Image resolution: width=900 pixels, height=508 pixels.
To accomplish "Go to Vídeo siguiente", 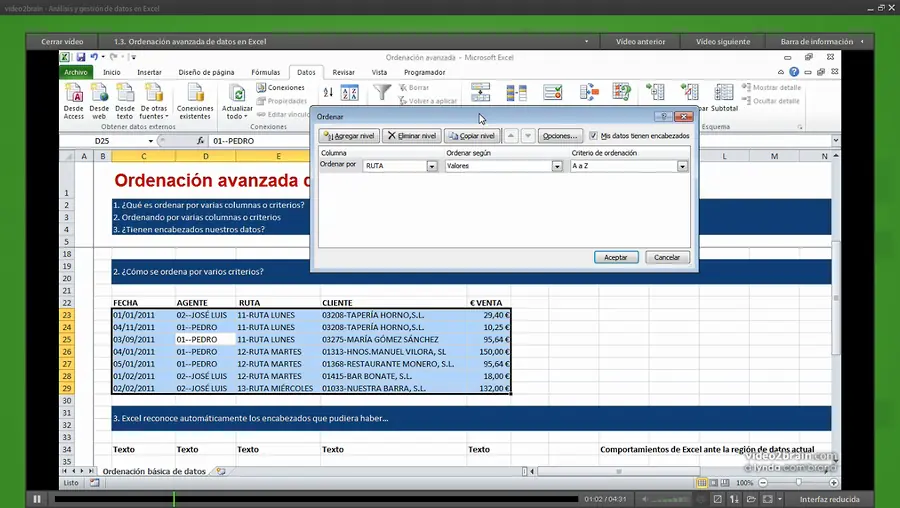I will 723,41.
